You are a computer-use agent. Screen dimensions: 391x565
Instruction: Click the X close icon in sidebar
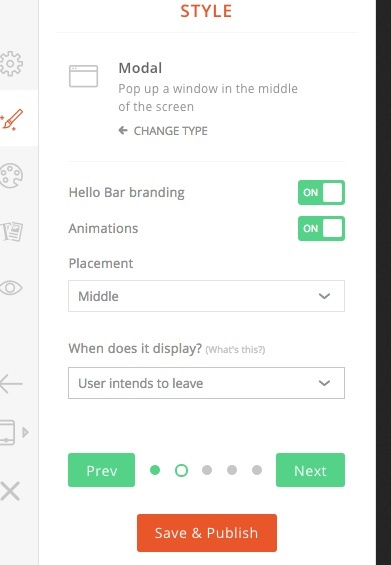coord(10,491)
